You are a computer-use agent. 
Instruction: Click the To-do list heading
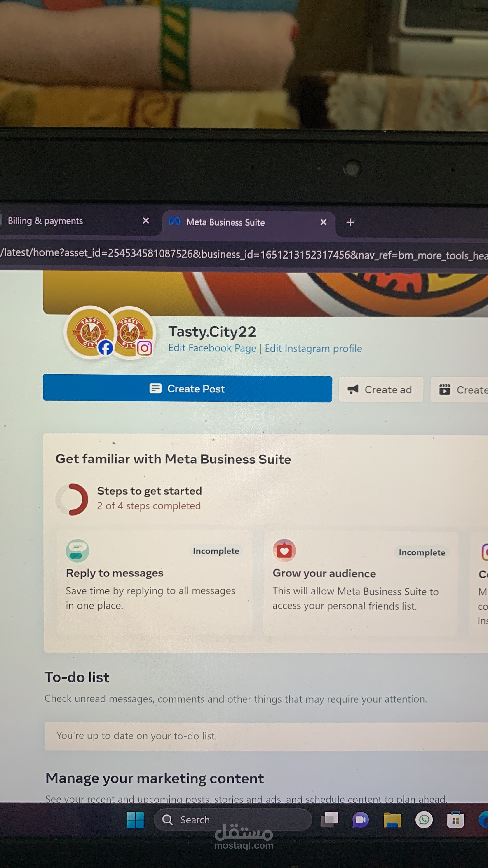click(77, 677)
